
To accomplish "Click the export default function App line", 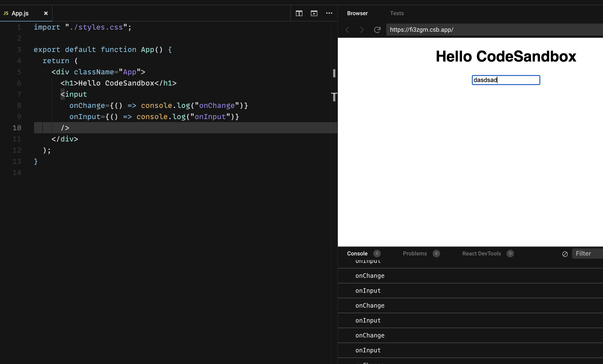I will tap(103, 49).
